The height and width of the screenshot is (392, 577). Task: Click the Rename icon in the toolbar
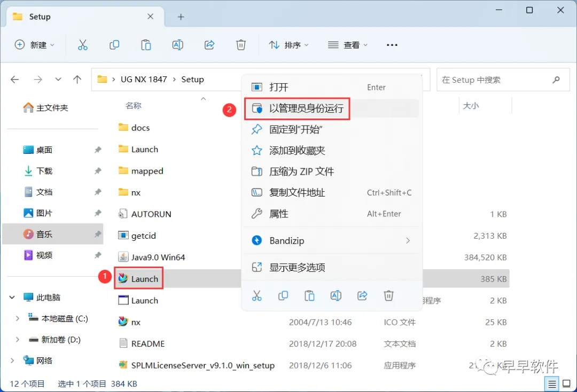[x=178, y=45]
